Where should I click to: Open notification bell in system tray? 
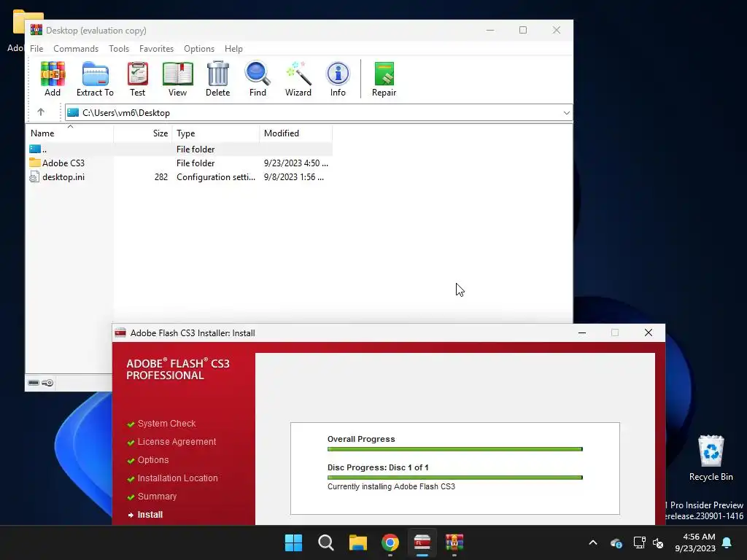pyautogui.click(x=727, y=542)
